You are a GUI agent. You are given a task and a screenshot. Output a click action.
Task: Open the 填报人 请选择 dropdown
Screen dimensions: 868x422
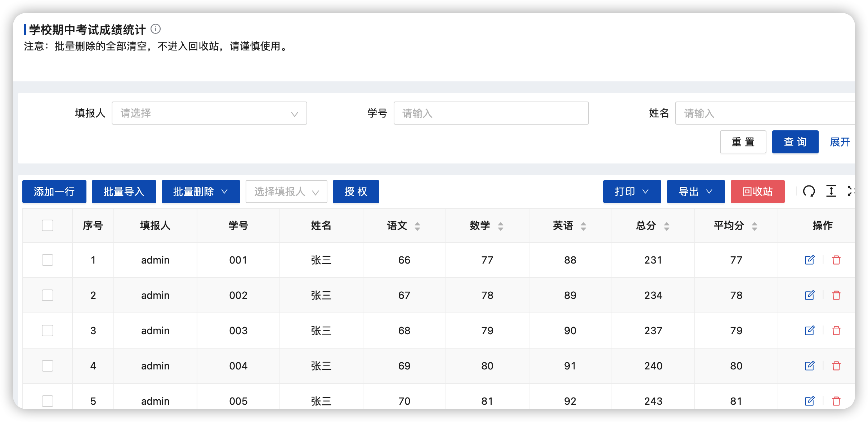(x=209, y=113)
